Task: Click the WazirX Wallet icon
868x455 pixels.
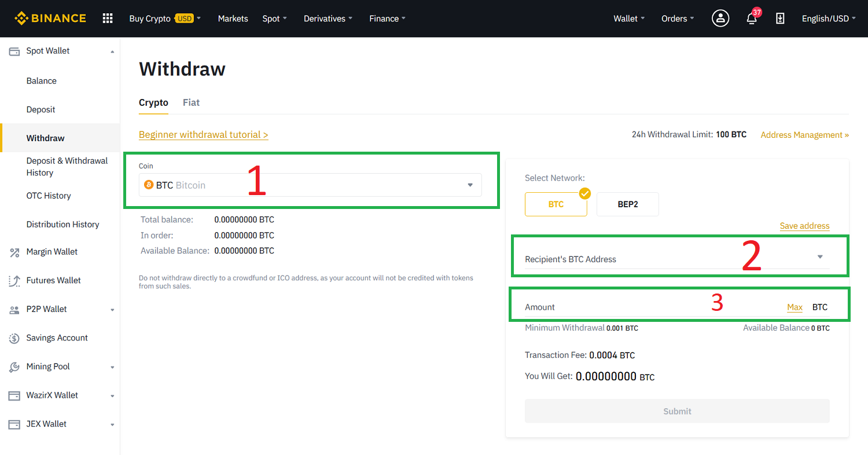Action: coord(14,395)
